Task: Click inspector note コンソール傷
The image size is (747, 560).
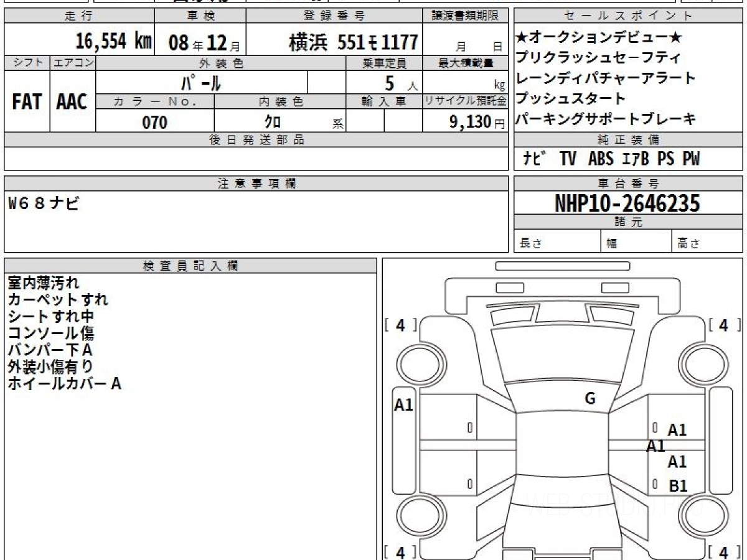Action: pyautogui.click(x=51, y=334)
